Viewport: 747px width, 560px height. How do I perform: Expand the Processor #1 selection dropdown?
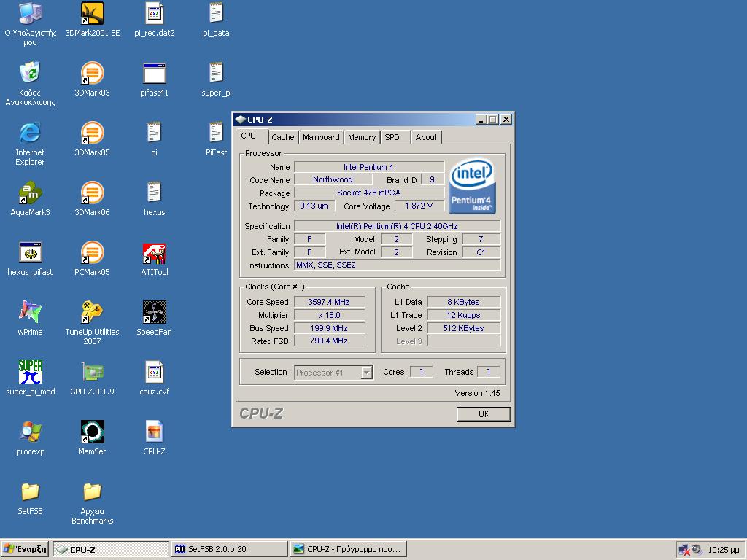click(x=366, y=373)
